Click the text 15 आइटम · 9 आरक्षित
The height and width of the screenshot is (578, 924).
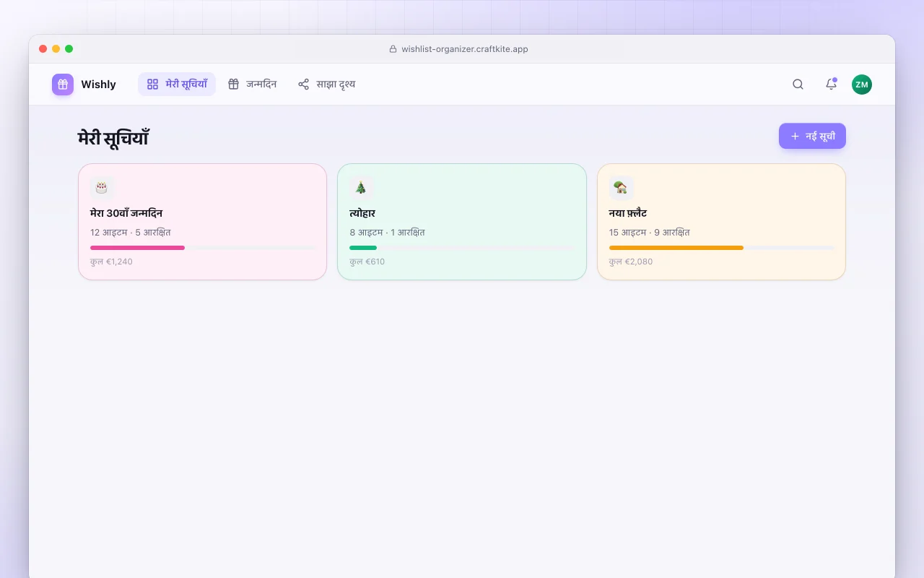pos(650,233)
